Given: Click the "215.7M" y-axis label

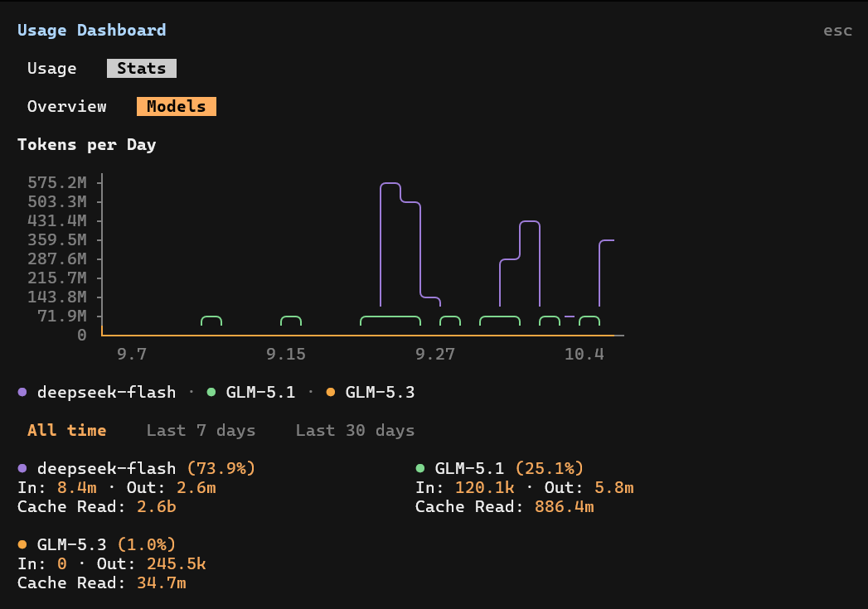Looking at the screenshot, I should click(x=57, y=278).
